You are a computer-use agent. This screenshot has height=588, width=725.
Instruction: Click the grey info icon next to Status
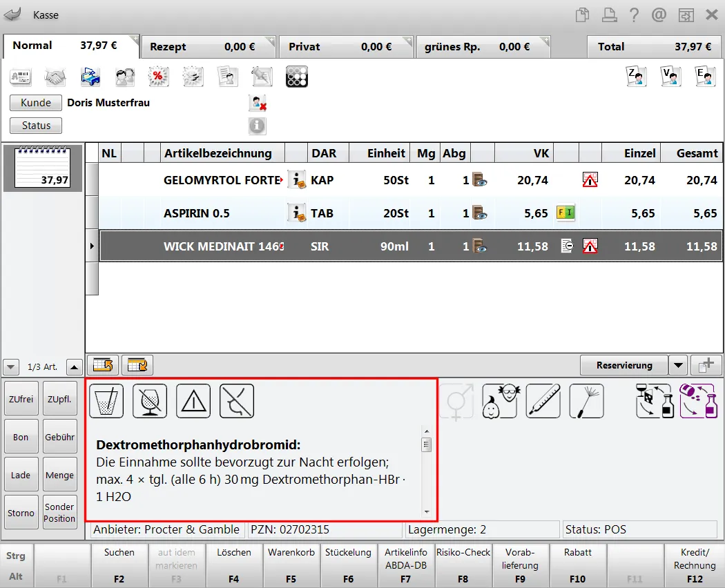[257, 126]
